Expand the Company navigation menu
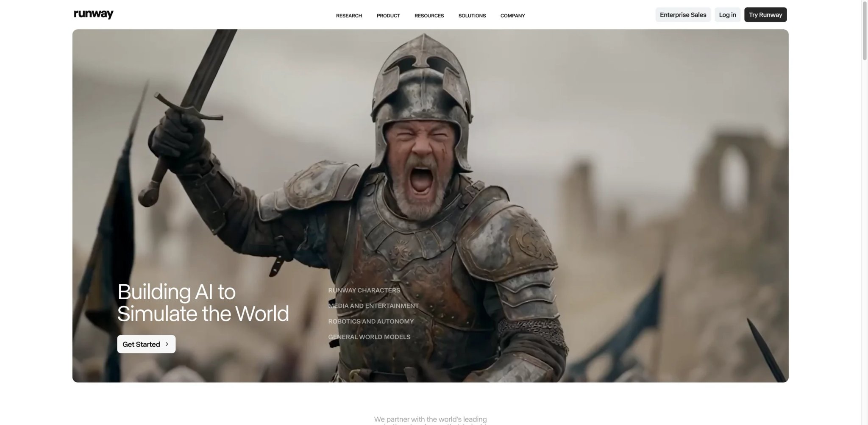This screenshot has height=425, width=868. (512, 16)
